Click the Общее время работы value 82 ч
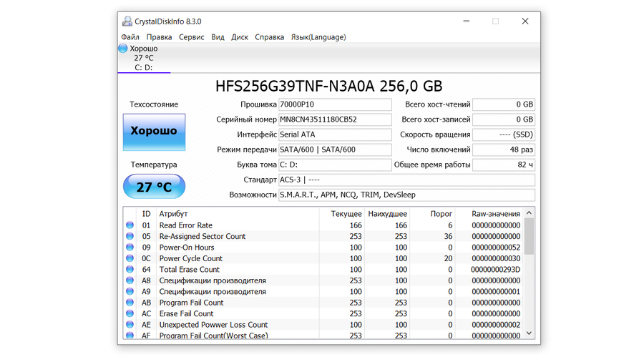The width and height of the screenshot is (644, 362). pyautogui.click(x=504, y=165)
